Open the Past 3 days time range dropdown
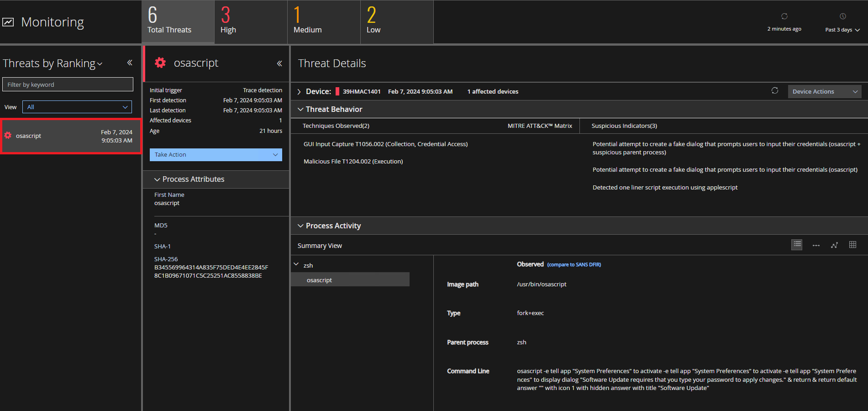868x411 pixels. point(842,30)
